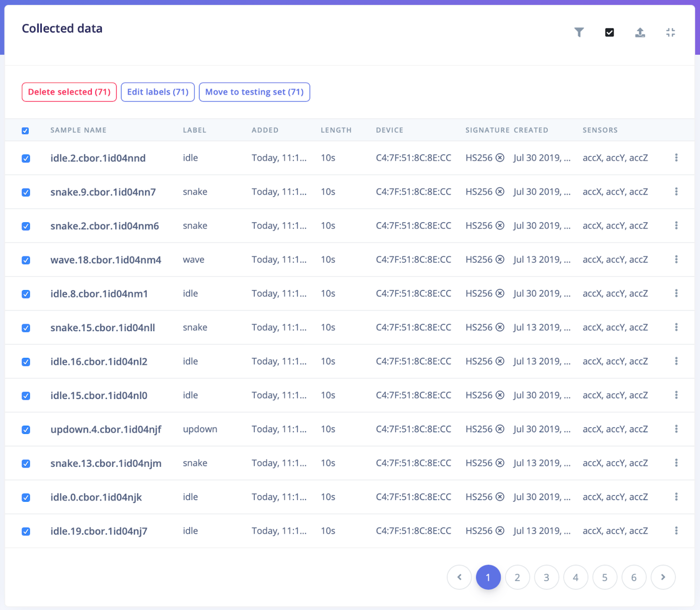Uncheck the select-all header checkbox
The image size is (700, 610).
tap(25, 130)
